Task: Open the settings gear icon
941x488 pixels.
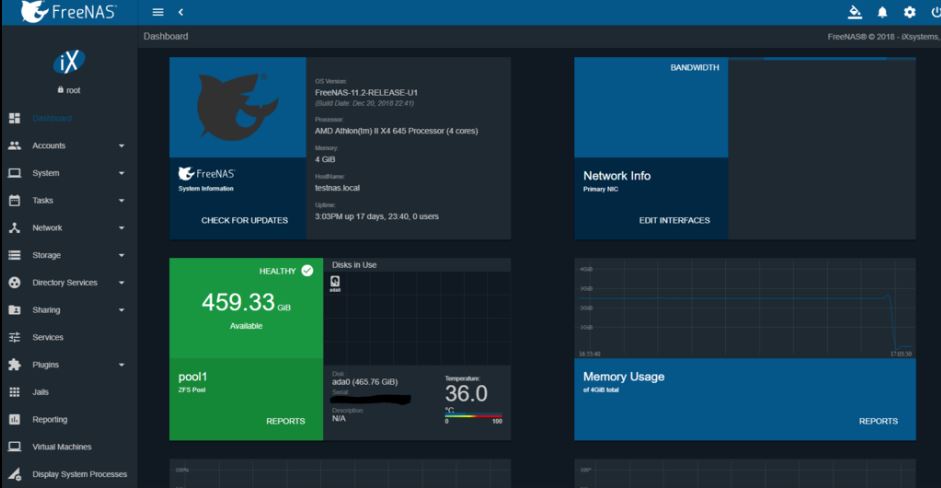Action: click(910, 12)
